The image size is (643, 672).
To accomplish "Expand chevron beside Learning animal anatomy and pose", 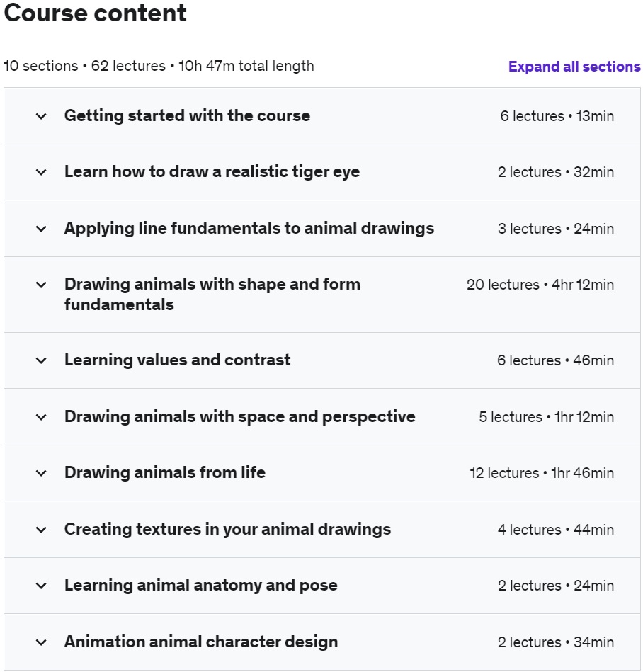I will [x=41, y=586].
